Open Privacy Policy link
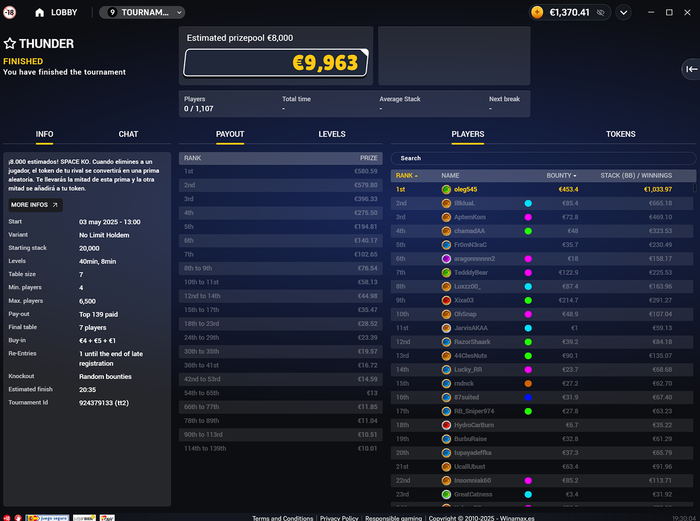 pos(339,518)
